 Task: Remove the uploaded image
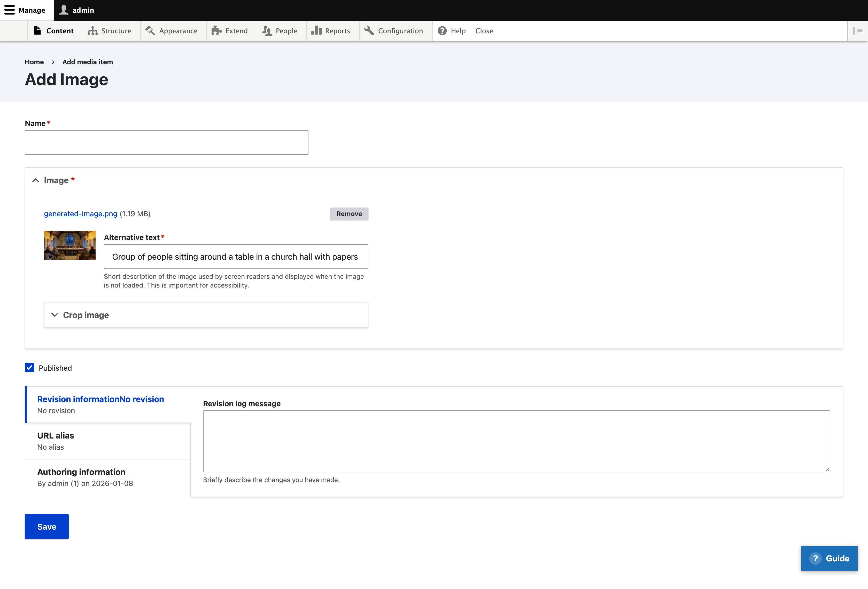[x=349, y=213]
